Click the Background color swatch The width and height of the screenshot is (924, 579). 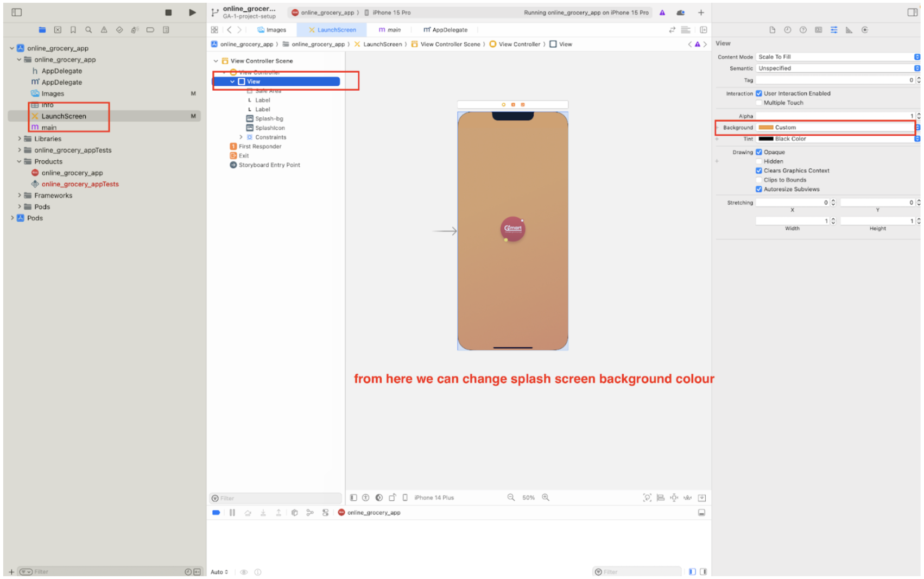point(765,128)
